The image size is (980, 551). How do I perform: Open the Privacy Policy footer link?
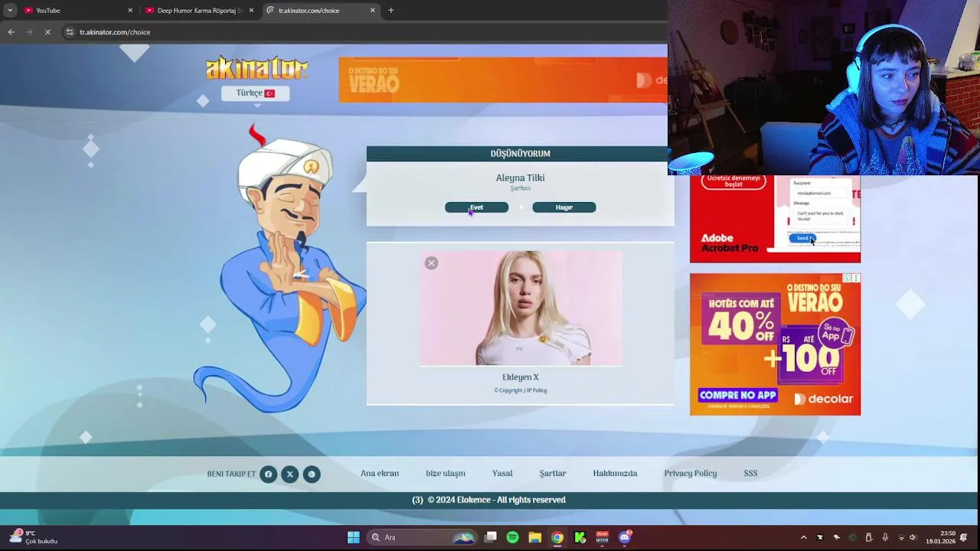691,474
